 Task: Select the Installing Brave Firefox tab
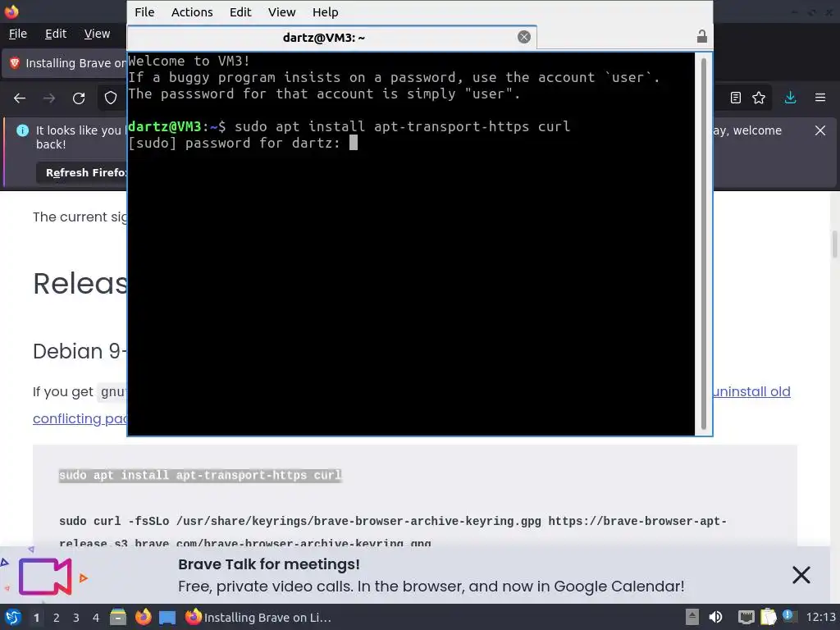coord(66,63)
